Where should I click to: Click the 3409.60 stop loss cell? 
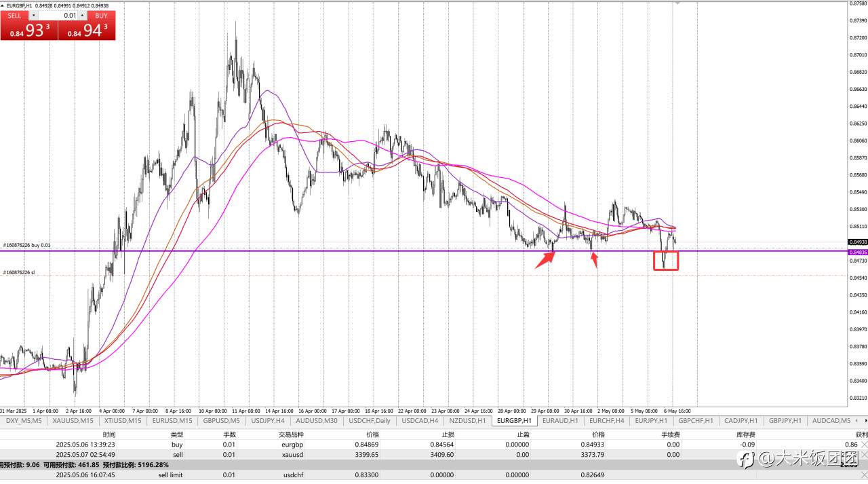tap(441, 455)
